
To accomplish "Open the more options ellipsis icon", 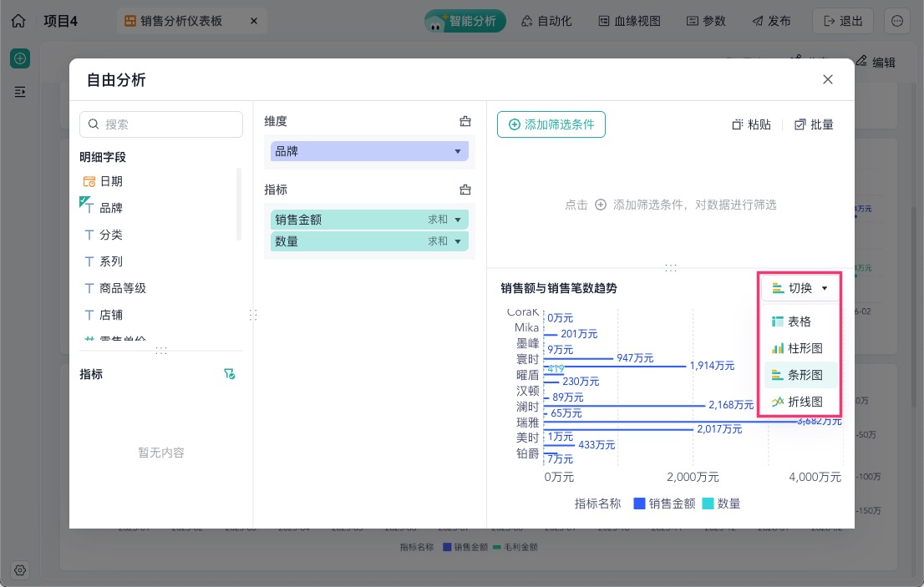I will click(x=897, y=21).
